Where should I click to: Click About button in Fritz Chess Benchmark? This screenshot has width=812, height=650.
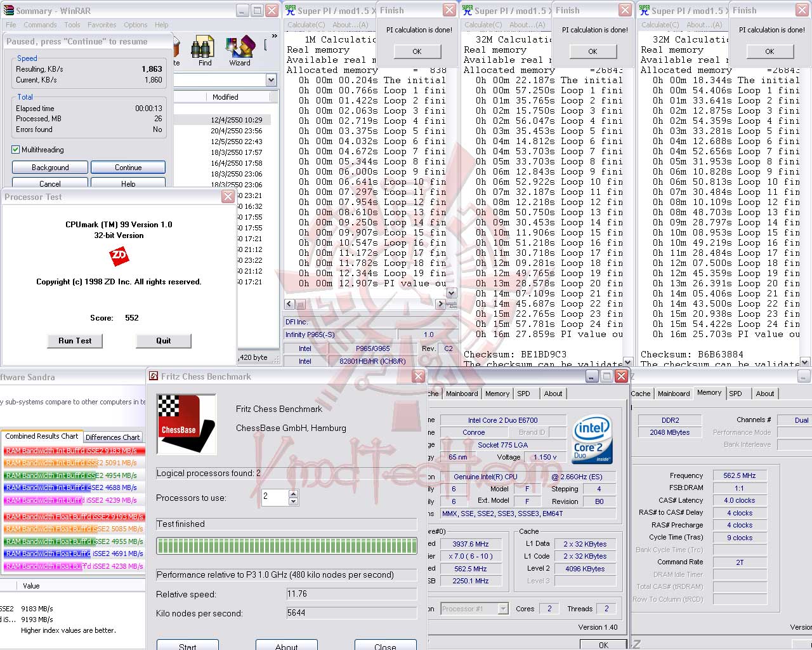(x=287, y=645)
